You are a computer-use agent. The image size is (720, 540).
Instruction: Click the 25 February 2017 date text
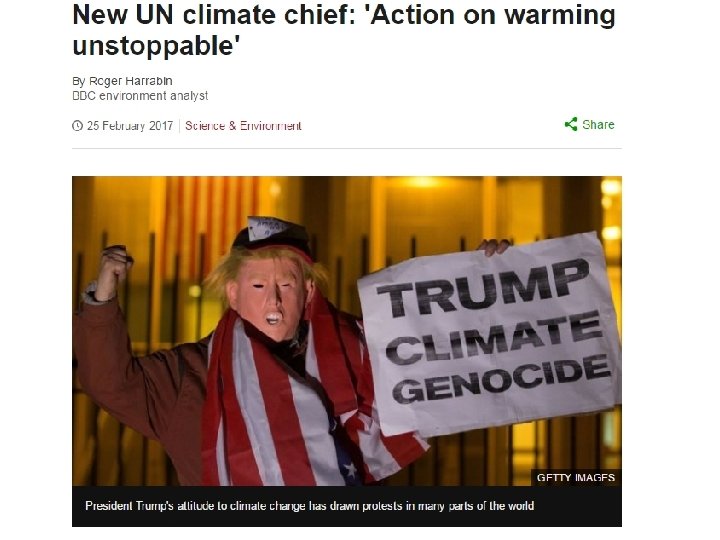click(130, 126)
